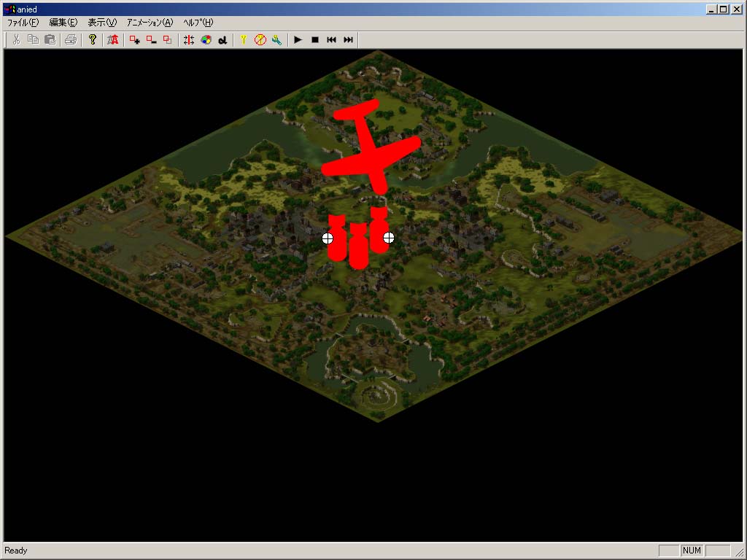Maximize the anied window

click(723, 9)
